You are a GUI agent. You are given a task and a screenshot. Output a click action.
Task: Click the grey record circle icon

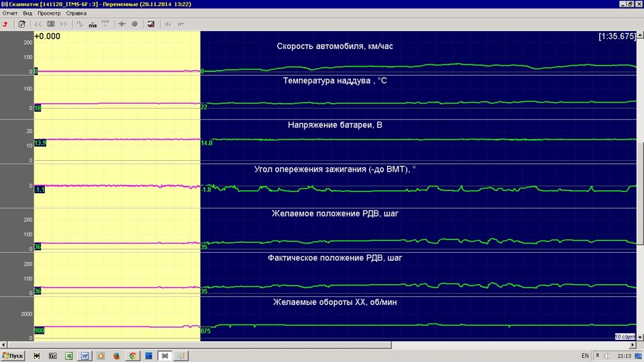(135, 24)
